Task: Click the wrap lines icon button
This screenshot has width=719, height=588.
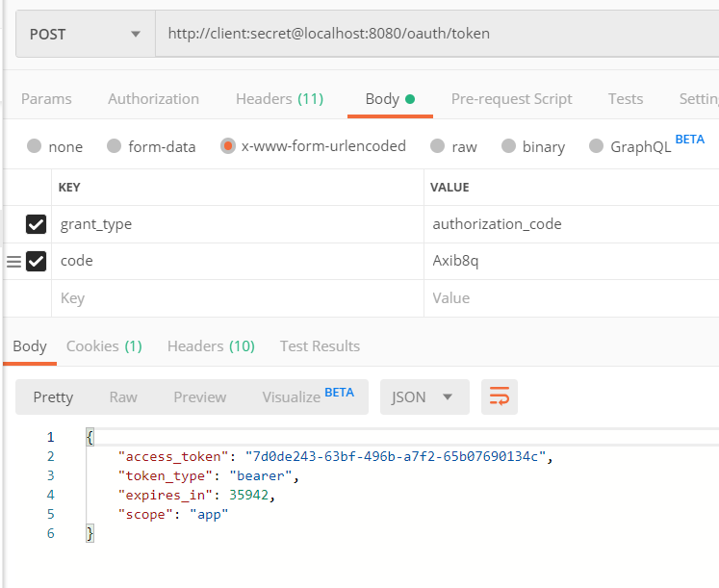Action: click(500, 396)
